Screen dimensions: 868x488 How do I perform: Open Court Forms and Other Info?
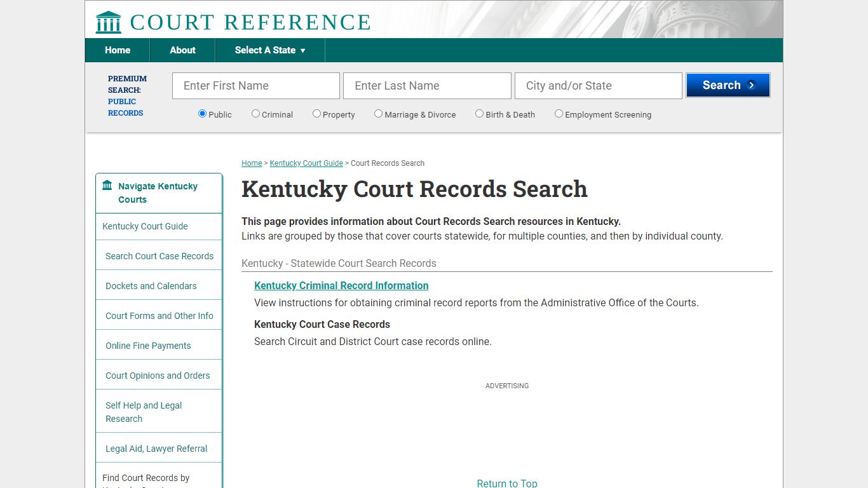tap(159, 316)
